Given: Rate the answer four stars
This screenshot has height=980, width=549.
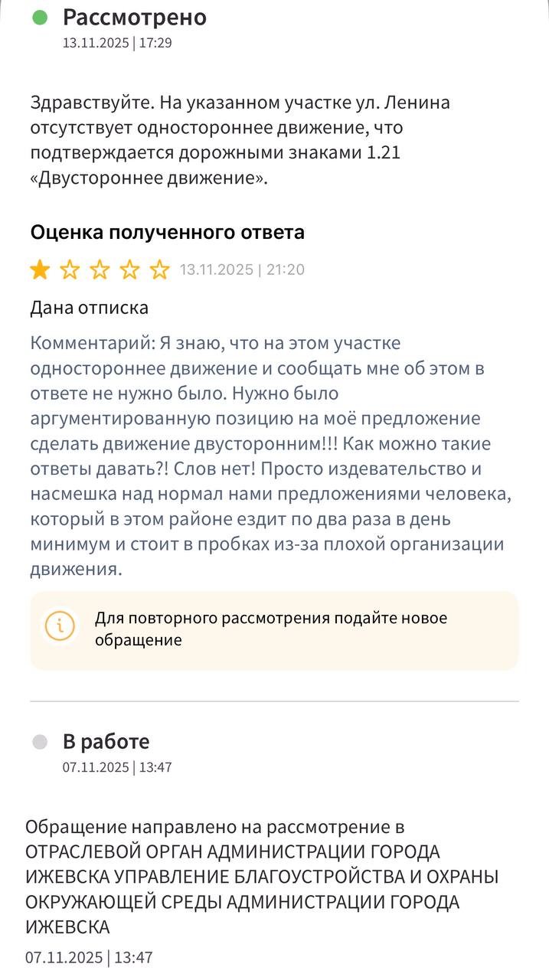Looking at the screenshot, I should click(129, 269).
